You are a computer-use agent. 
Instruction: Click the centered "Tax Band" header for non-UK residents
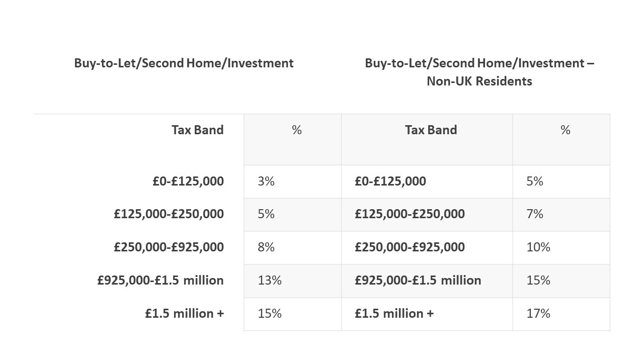pos(431,130)
